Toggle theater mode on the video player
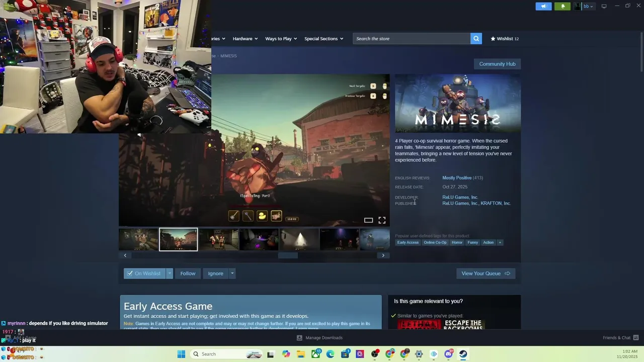The width and height of the screenshot is (644, 362). point(368,220)
